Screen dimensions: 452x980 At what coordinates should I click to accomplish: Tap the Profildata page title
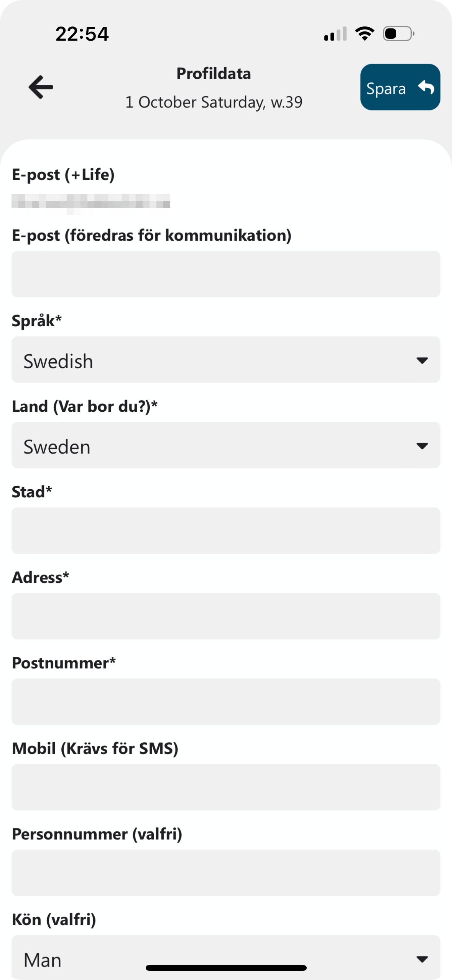tap(214, 74)
